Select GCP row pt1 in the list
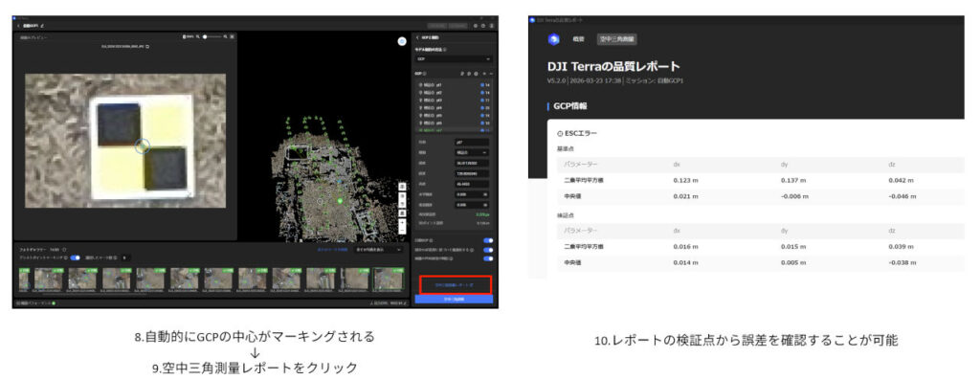 click(x=455, y=85)
